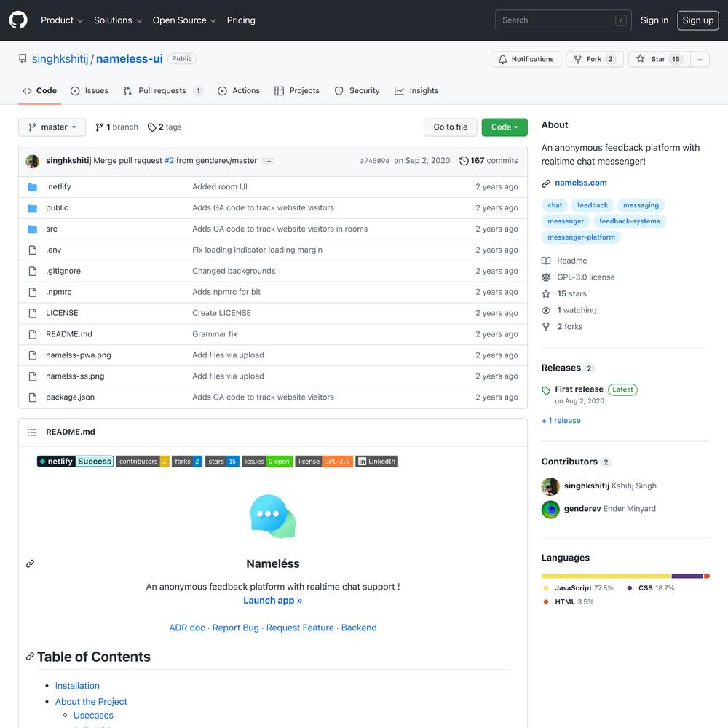Image resolution: width=728 pixels, height=728 pixels.
Task: Click the file icon beside .env
Action: [x=33, y=250]
